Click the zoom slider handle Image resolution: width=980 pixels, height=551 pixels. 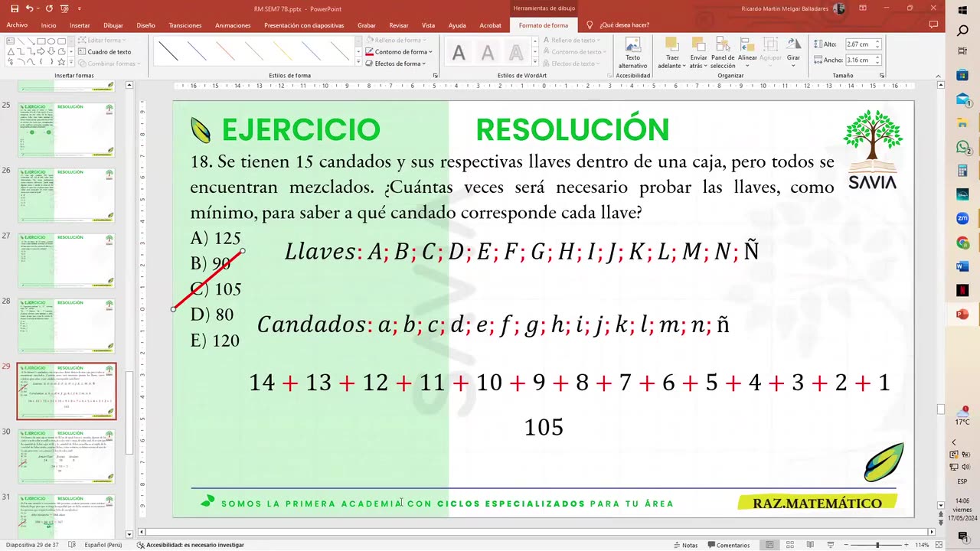(x=877, y=545)
